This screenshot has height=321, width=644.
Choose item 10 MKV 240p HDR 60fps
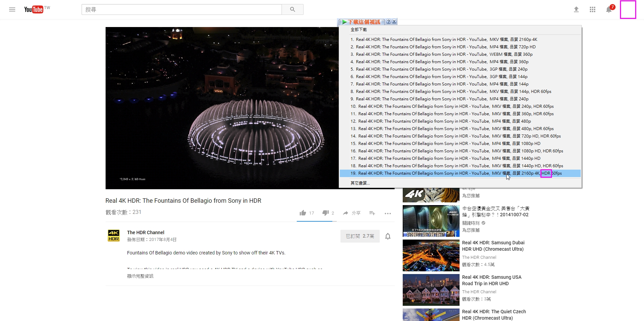tap(460, 106)
